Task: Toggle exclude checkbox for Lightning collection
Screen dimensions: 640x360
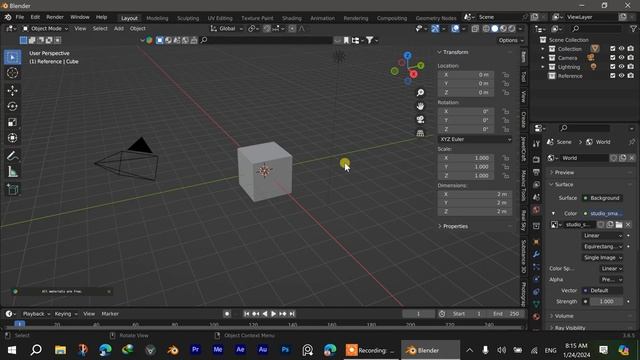Action: click(x=612, y=67)
